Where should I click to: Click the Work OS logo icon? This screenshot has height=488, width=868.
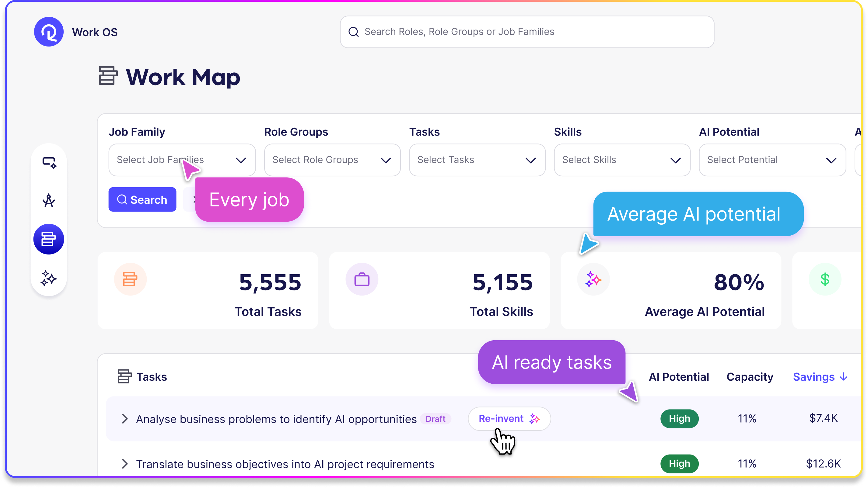(x=49, y=32)
